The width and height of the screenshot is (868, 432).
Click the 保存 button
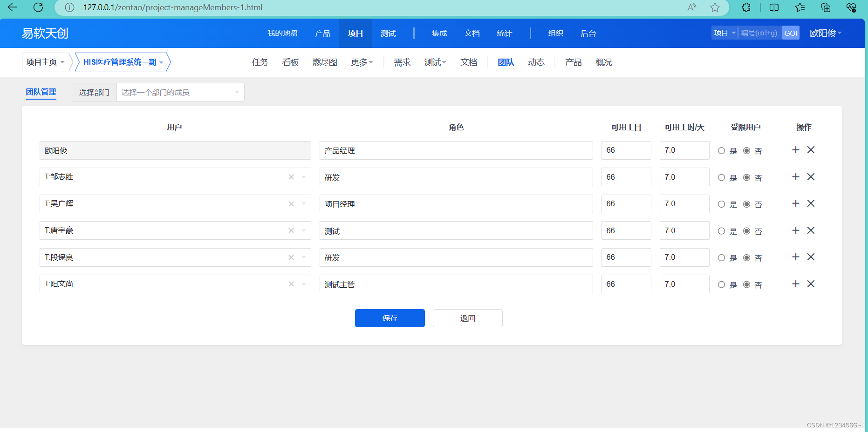(390, 318)
